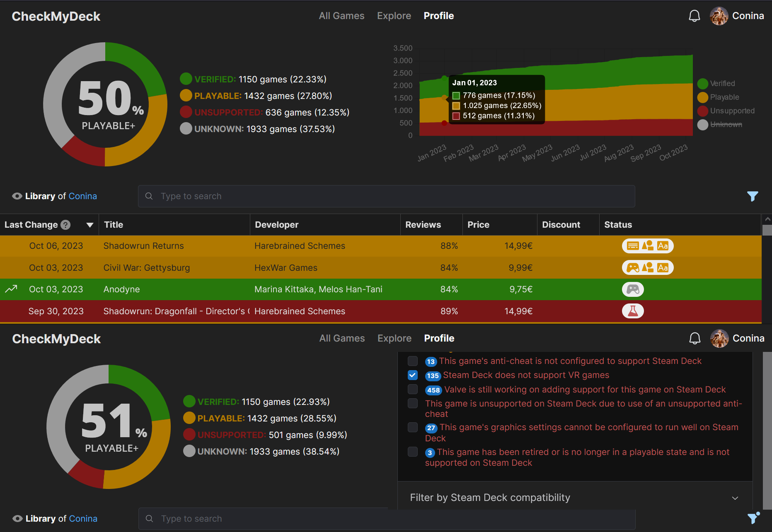
Task: Open notifications bell in bottom header
Action: (695, 339)
